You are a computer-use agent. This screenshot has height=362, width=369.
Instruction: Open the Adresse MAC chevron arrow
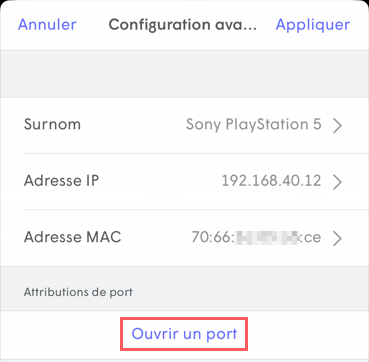(x=337, y=238)
